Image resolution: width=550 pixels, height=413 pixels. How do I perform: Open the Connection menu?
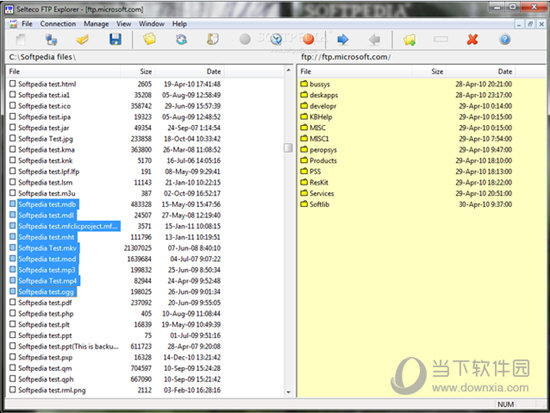tap(58, 24)
